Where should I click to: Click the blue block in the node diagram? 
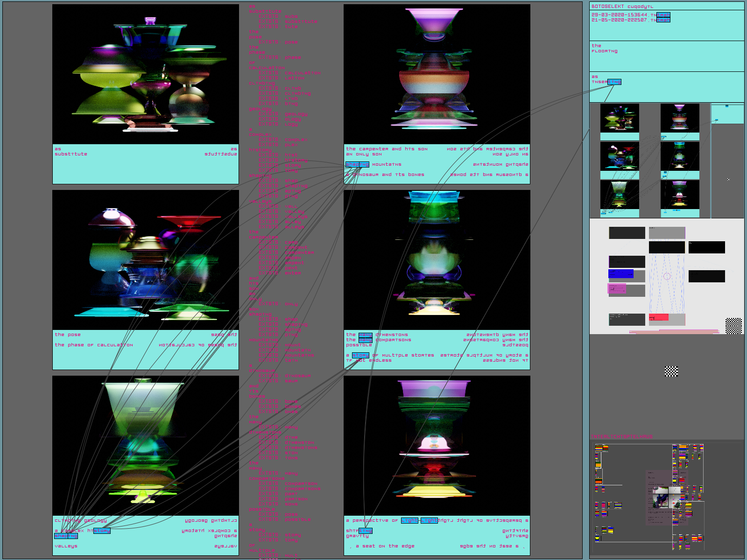pos(620,273)
